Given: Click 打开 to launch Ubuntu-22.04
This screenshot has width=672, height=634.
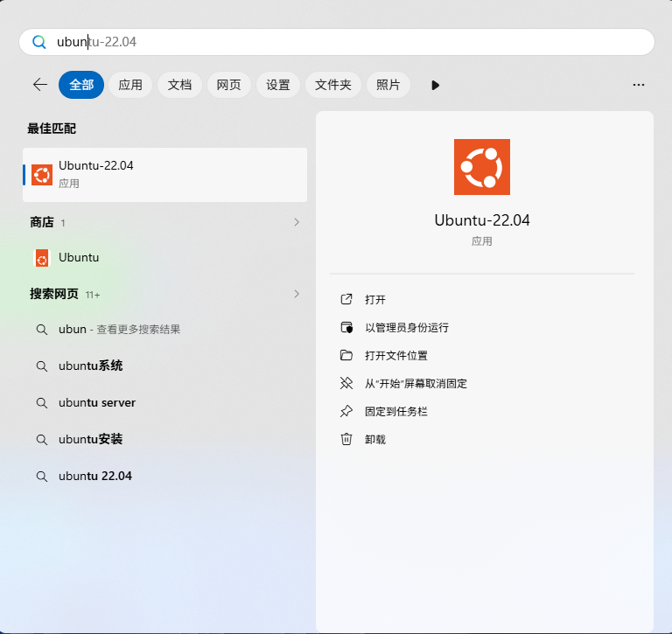Looking at the screenshot, I should (375, 299).
